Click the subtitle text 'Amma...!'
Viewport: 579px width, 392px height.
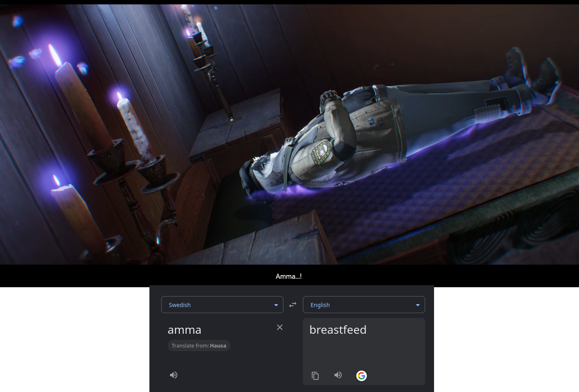tap(289, 276)
